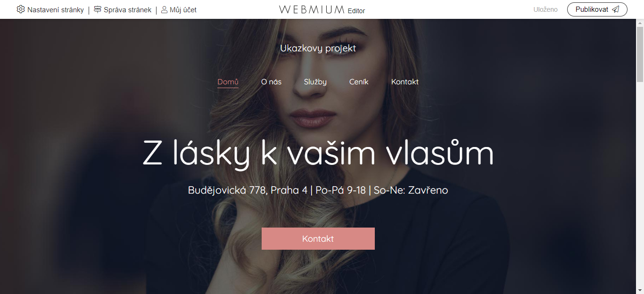Open the Služby navigation link

click(315, 82)
